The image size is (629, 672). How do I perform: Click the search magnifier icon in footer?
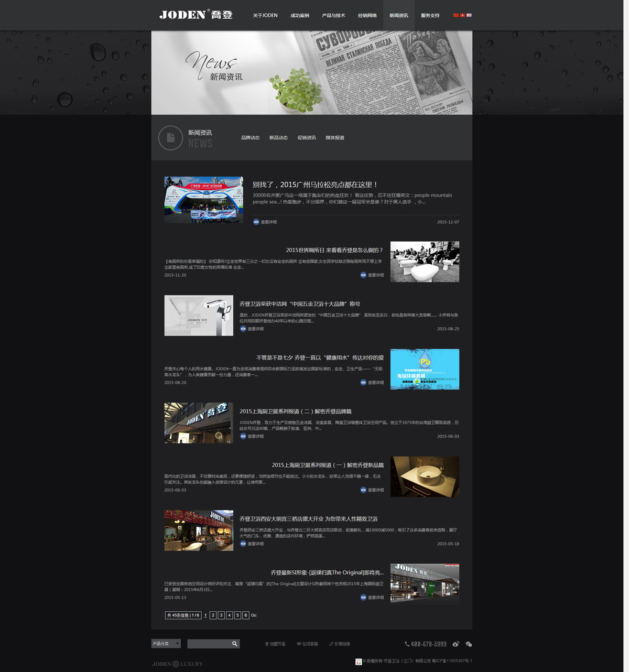pyautogui.click(x=235, y=644)
